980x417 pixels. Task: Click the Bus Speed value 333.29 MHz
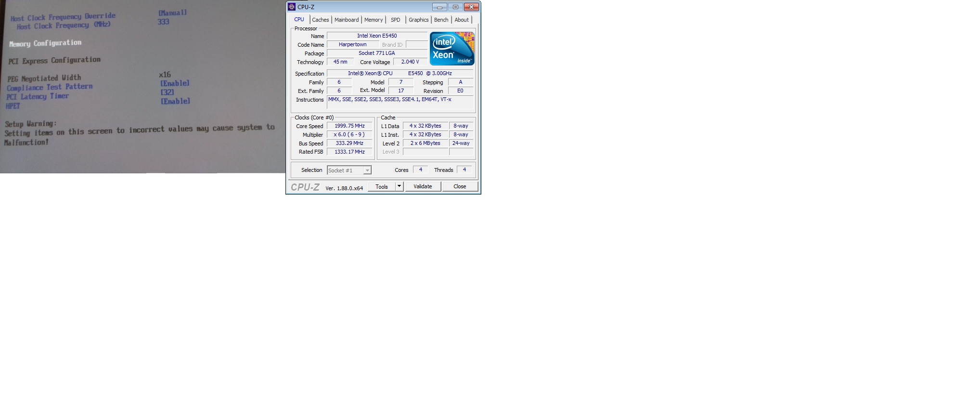(x=349, y=143)
